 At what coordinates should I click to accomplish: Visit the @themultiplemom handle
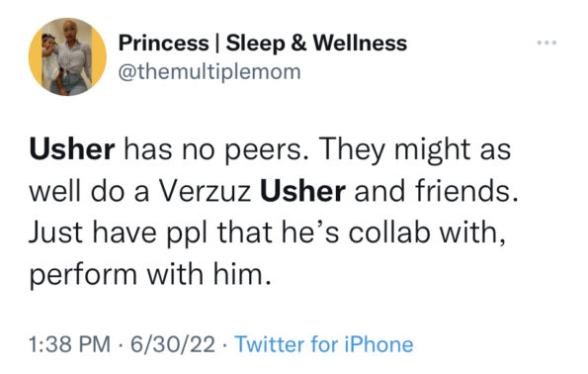(210, 71)
